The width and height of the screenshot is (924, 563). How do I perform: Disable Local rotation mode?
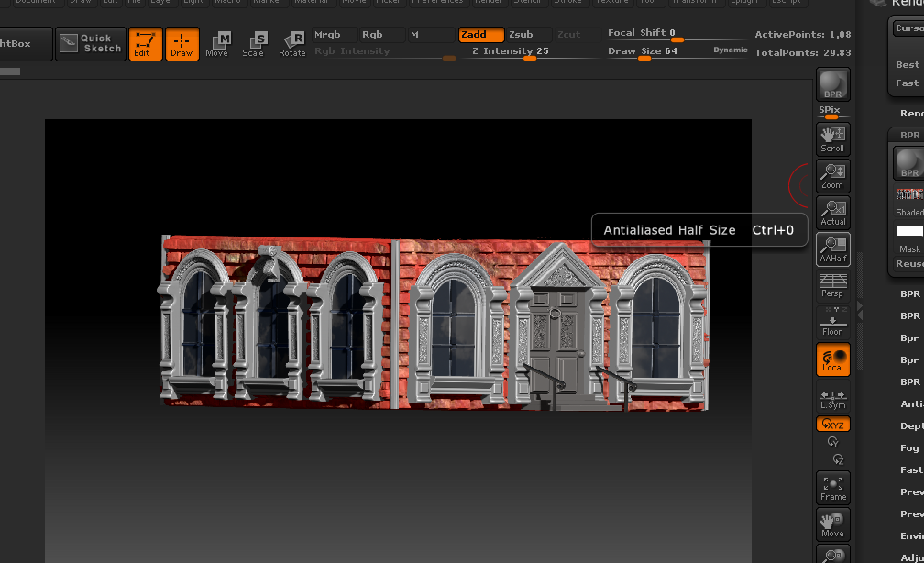click(832, 359)
